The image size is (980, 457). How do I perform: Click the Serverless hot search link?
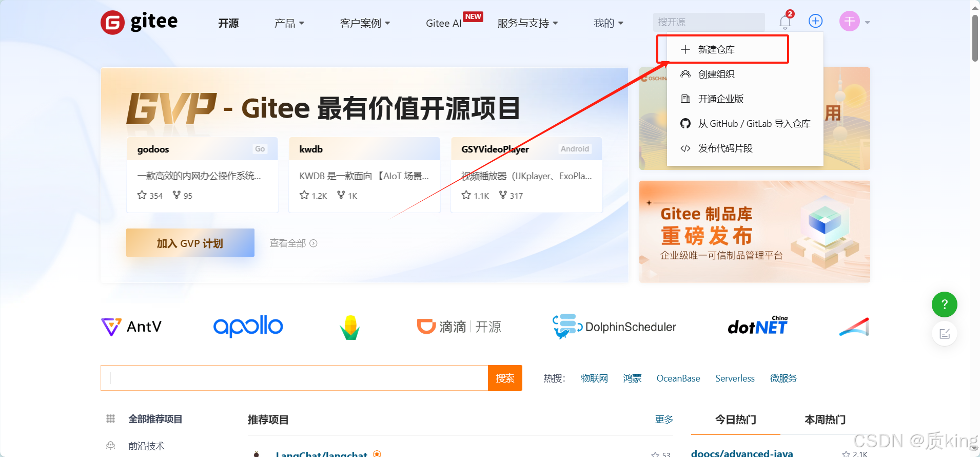(x=735, y=378)
